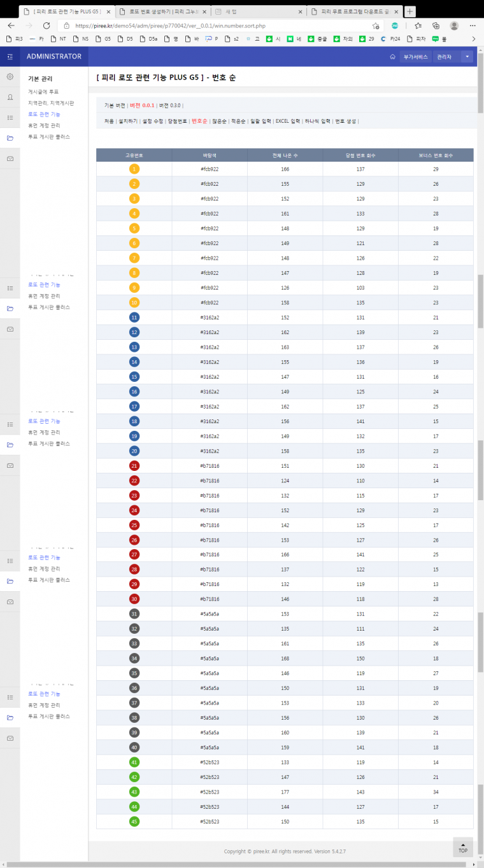Open the 피자 bookmark
The width and height of the screenshot is (484, 868).
416,39
